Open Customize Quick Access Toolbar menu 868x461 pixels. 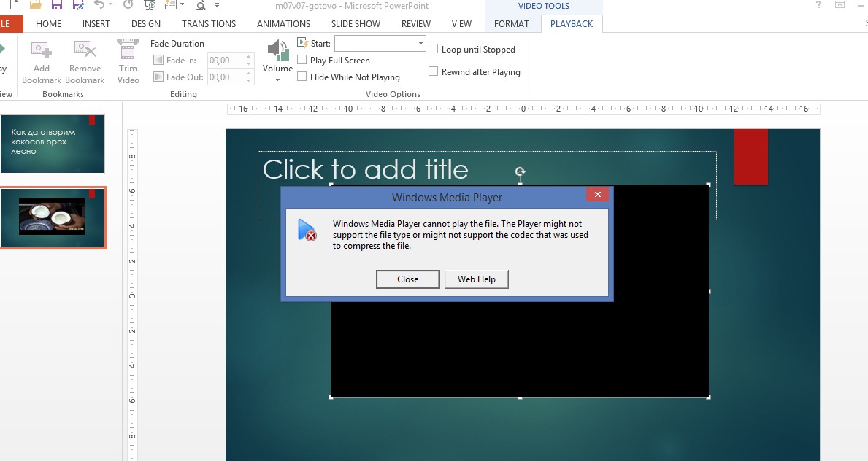click(217, 5)
